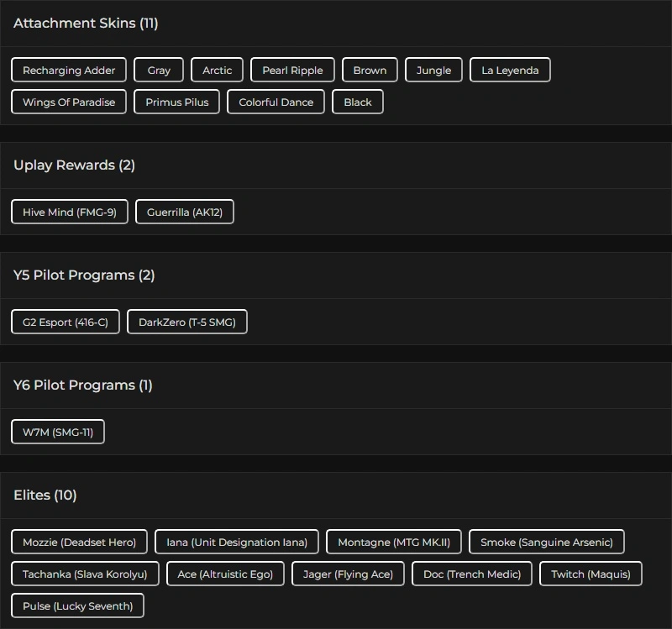Image resolution: width=672 pixels, height=629 pixels.
Task: Click the Uplay Rewards (2) heading
Action: [x=74, y=165]
